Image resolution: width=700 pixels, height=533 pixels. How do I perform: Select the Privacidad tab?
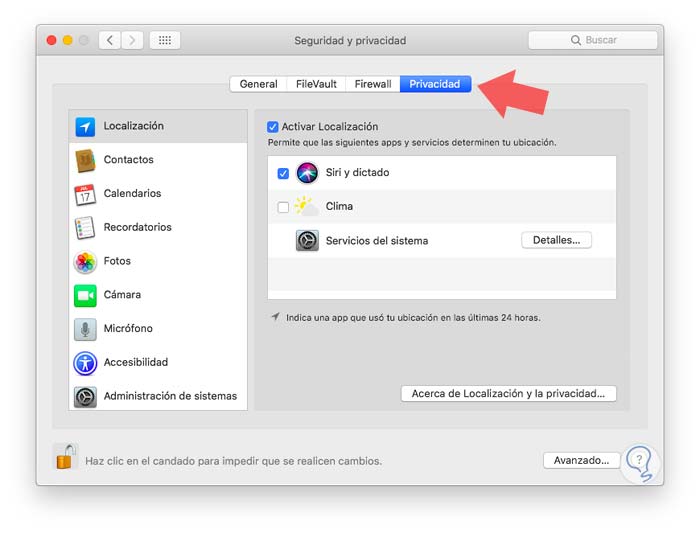[x=435, y=84]
